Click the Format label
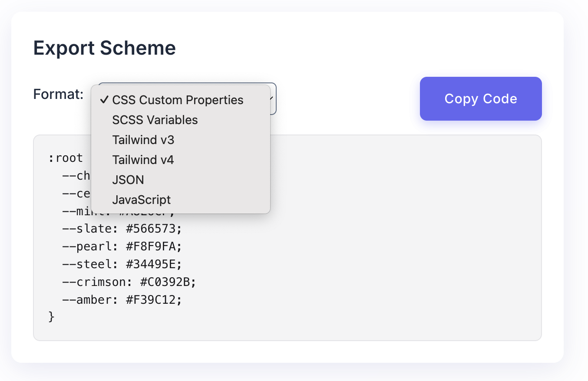The height and width of the screenshot is (381, 588). pyautogui.click(x=58, y=94)
